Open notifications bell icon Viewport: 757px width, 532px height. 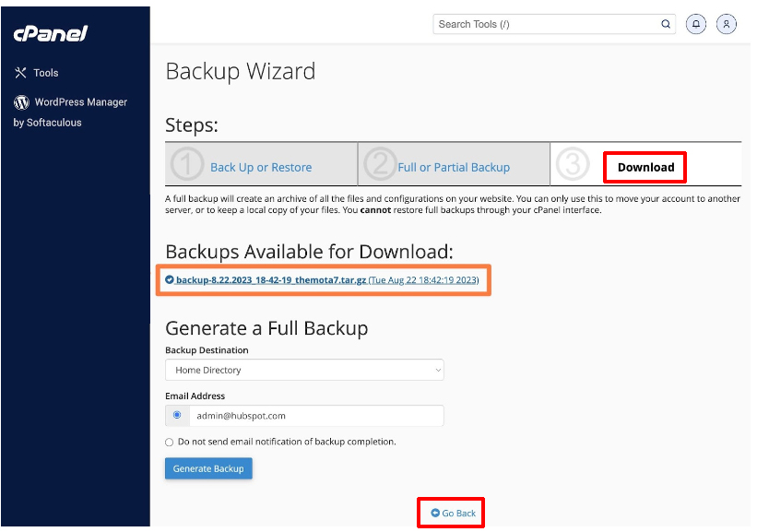[697, 24]
